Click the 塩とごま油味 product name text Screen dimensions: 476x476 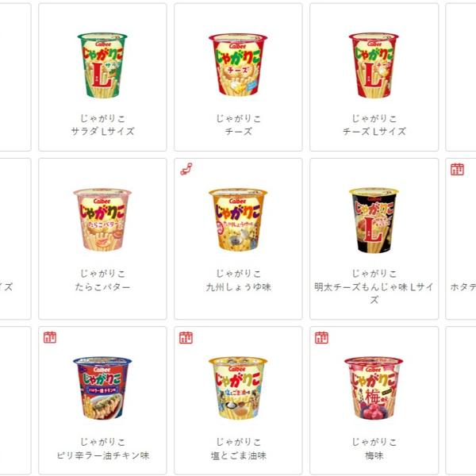(x=238, y=455)
